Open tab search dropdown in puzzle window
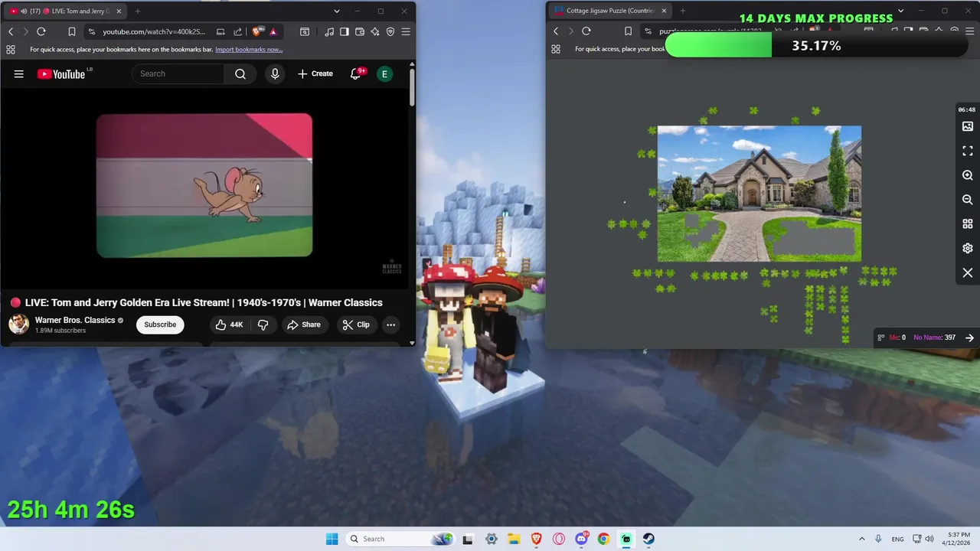 [x=900, y=11]
